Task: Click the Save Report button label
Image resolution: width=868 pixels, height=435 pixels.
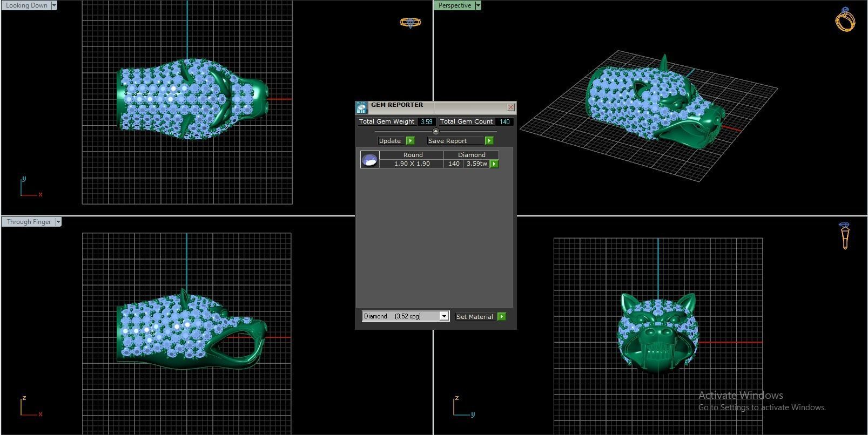Action: [455, 141]
